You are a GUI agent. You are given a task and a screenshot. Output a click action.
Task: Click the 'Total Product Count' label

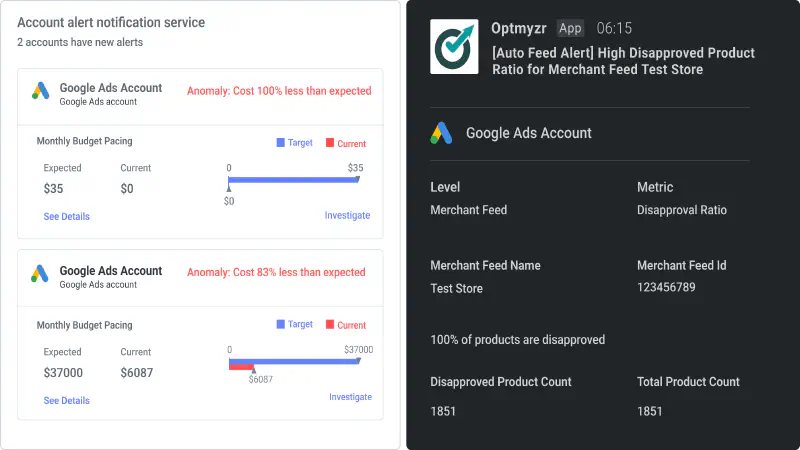point(688,382)
